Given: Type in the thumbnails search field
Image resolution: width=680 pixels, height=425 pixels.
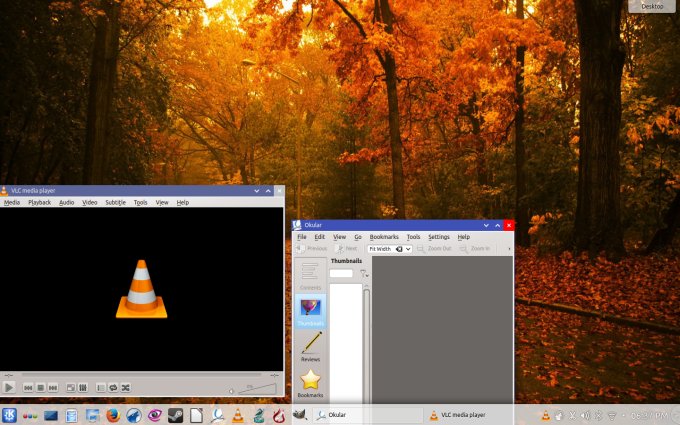Looking at the screenshot, I should click(342, 273).
